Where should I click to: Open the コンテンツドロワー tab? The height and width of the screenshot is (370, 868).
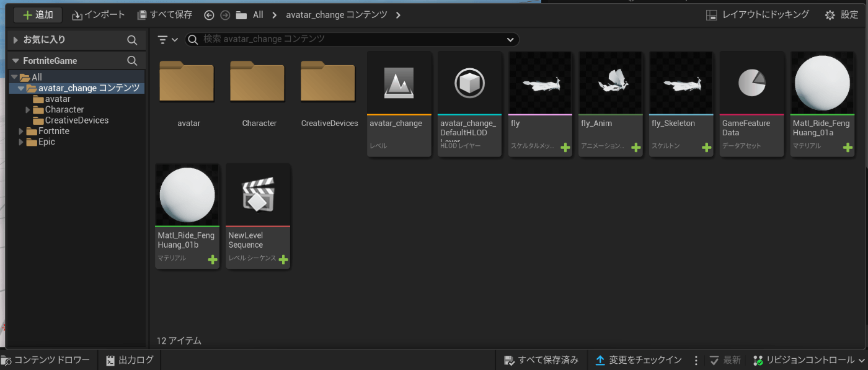[x=46, y=360]
